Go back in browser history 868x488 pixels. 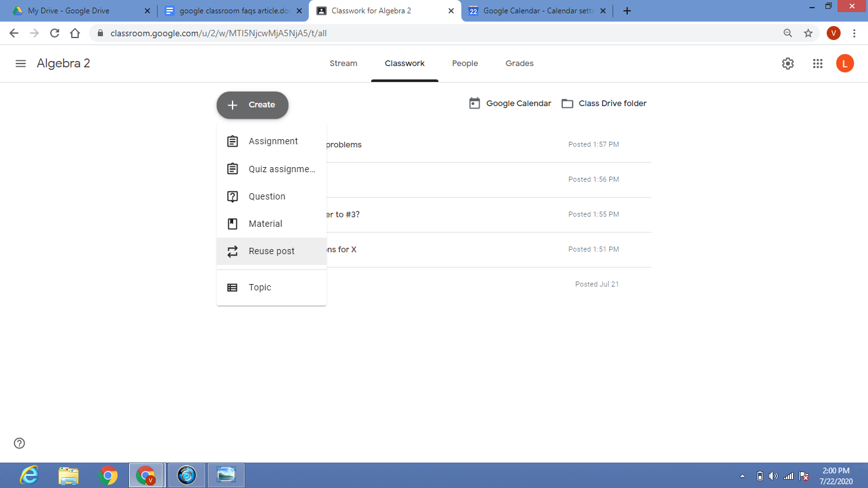pyautogui.click(x=14, y=33)
